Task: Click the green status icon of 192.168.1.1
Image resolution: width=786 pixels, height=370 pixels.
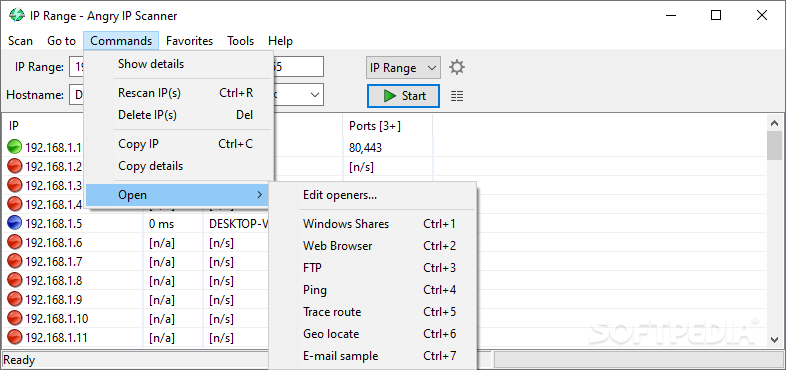Action: pyautogui.click(x=15, y=147)
